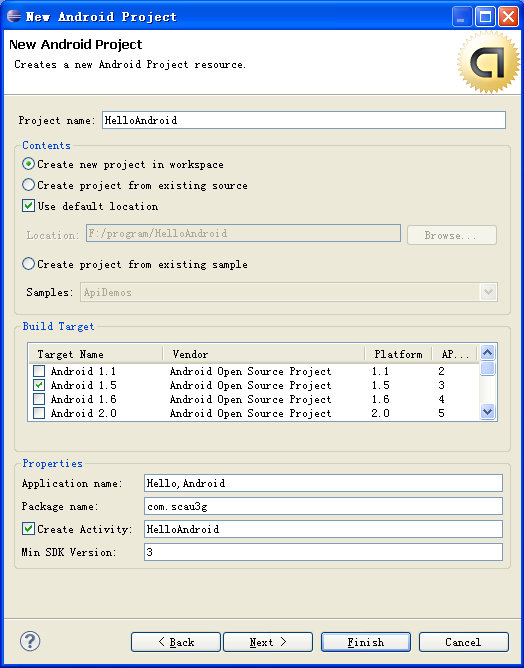Maximize the New Android Project window

coord(485,17)
